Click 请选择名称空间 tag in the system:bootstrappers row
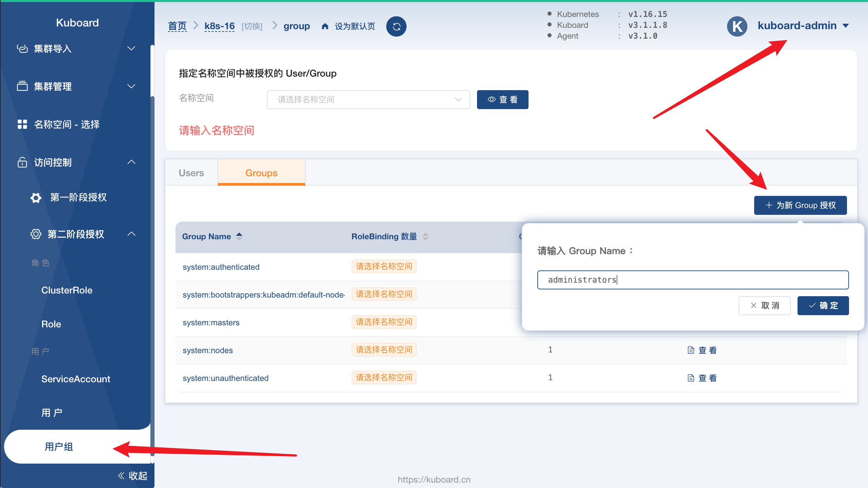Viewport: 868px width, 488px height. pyautogui.click(x=384, y=294)
